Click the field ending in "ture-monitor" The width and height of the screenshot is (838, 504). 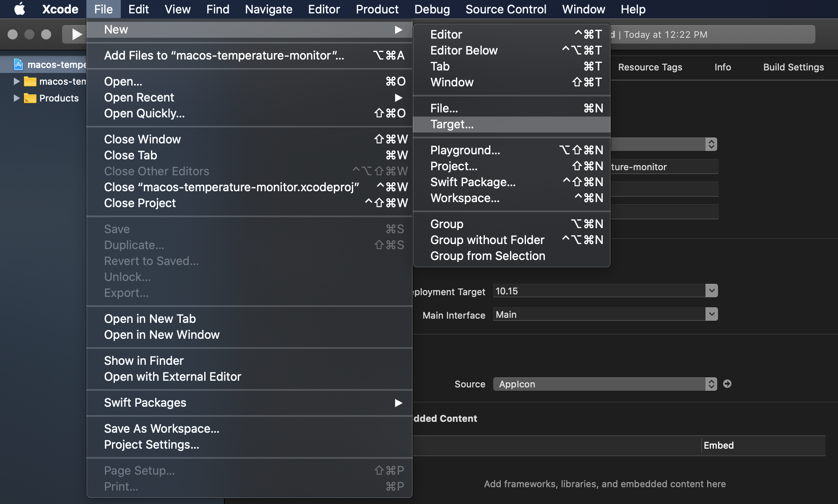pos(664,166)
